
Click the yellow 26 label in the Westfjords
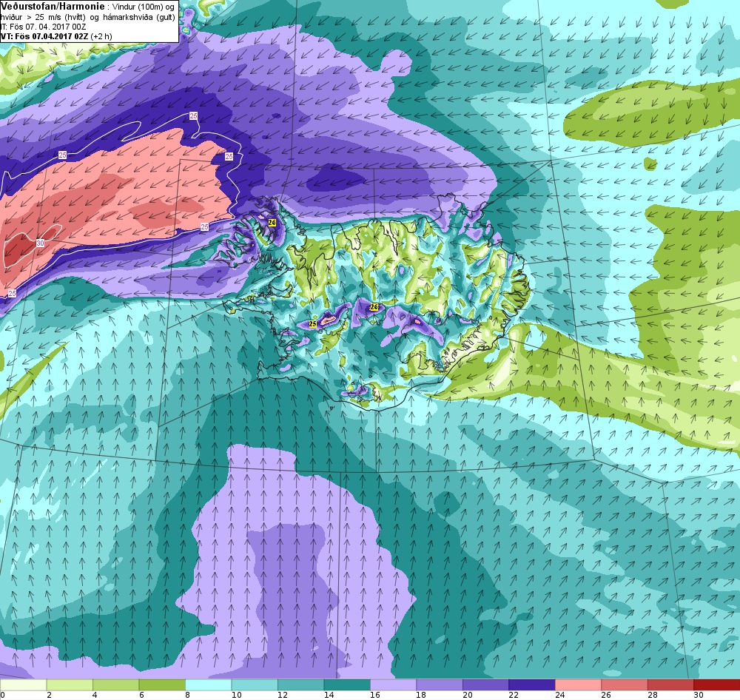pos(272,222)
